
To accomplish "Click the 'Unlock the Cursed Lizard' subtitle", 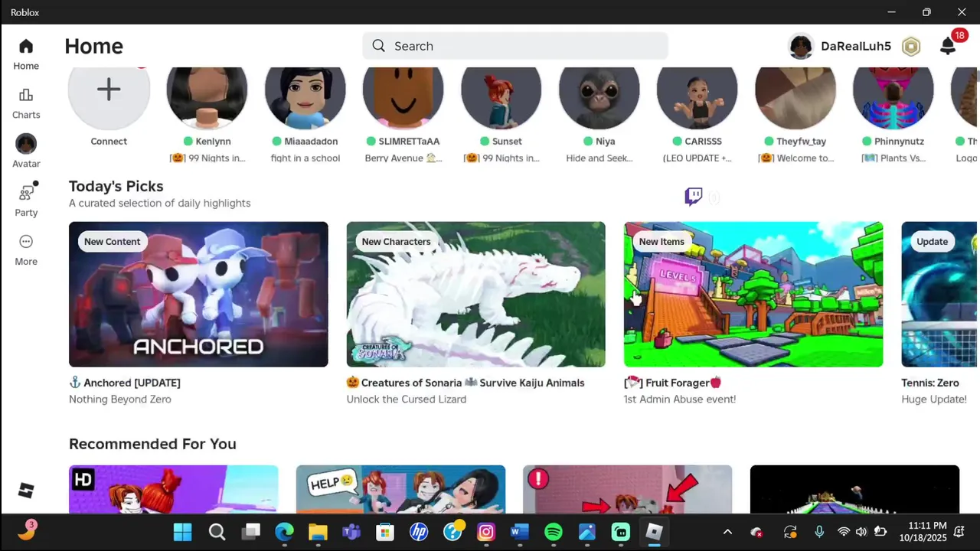I will point(406,399).
